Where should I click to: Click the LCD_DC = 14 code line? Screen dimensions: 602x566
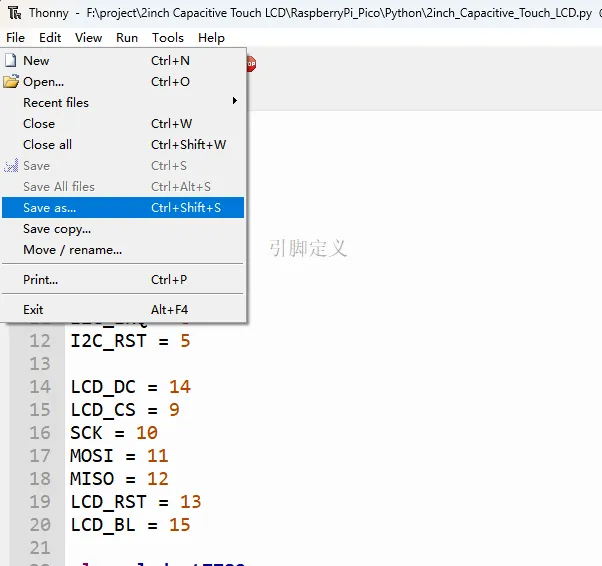click(130, 387)
